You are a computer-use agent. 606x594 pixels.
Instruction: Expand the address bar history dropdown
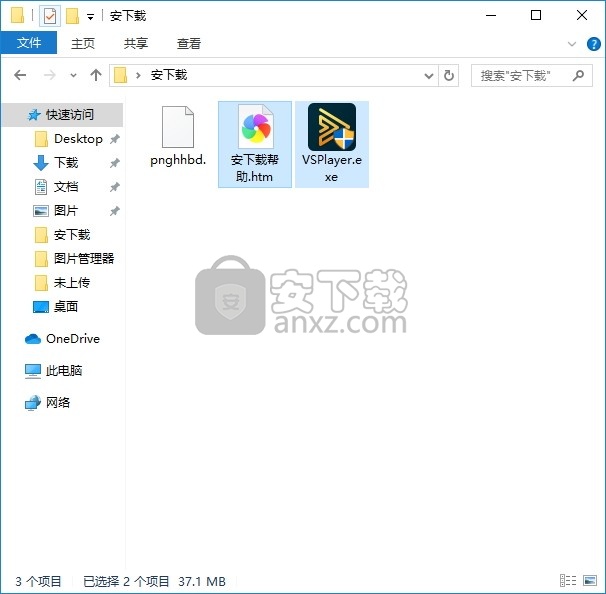point(429,76)
